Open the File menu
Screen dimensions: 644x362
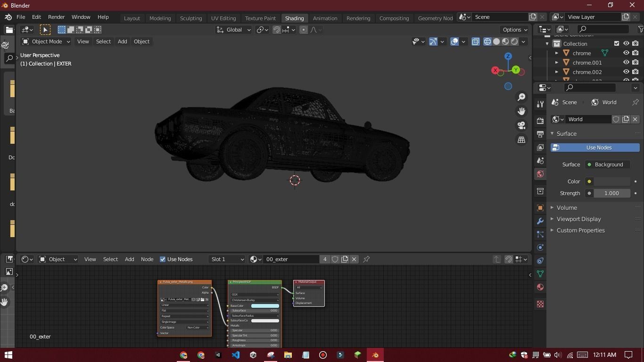21,17
